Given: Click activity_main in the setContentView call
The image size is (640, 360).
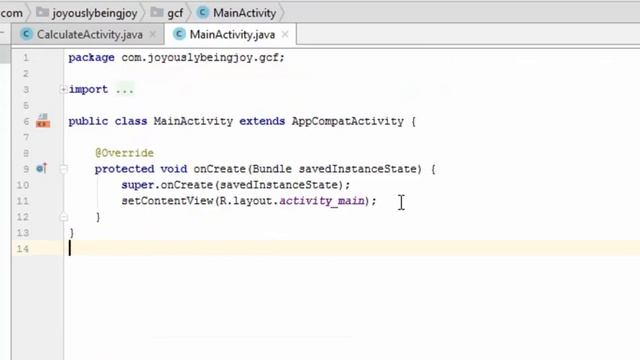Looking at the screenshot, I should click(x=322, y=201).
